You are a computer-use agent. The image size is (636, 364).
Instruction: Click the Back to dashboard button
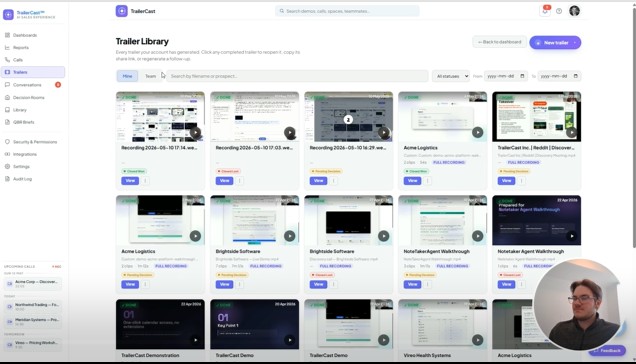[499, 42]
